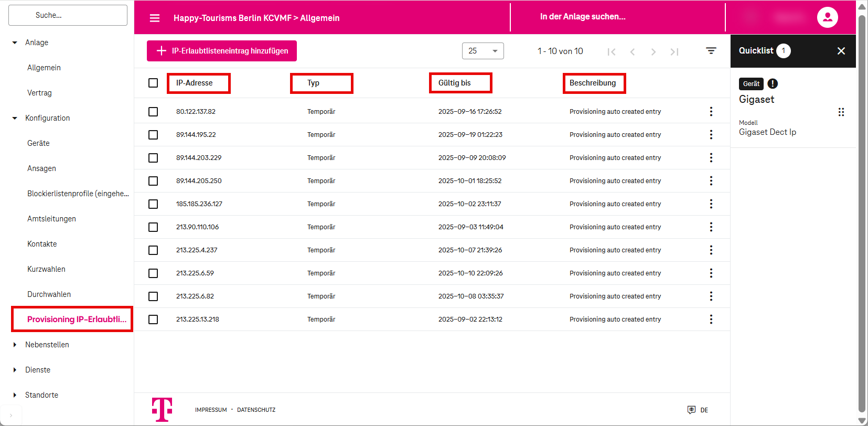
Task: Click the Suche input field
Action: coord(68,15)
